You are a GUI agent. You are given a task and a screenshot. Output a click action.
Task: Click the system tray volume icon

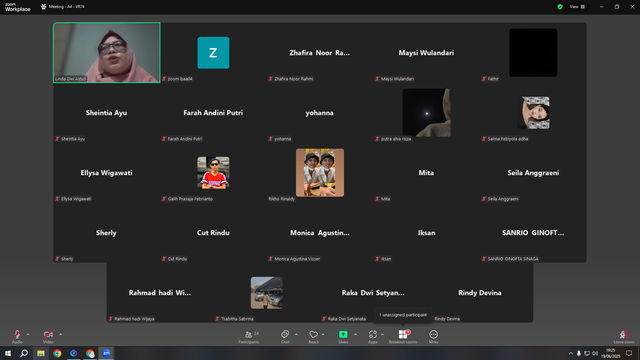coord(595,353)
